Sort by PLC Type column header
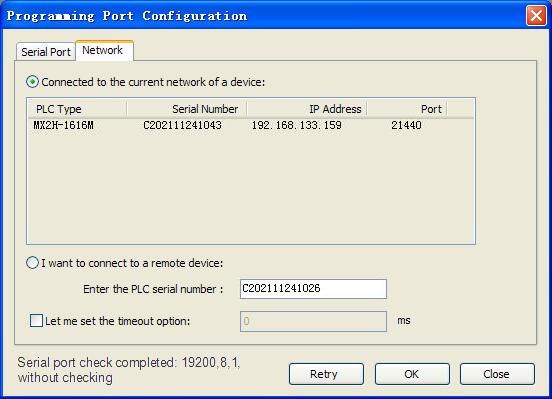Screen dimensions: 552x399 [x=77, y=109]
